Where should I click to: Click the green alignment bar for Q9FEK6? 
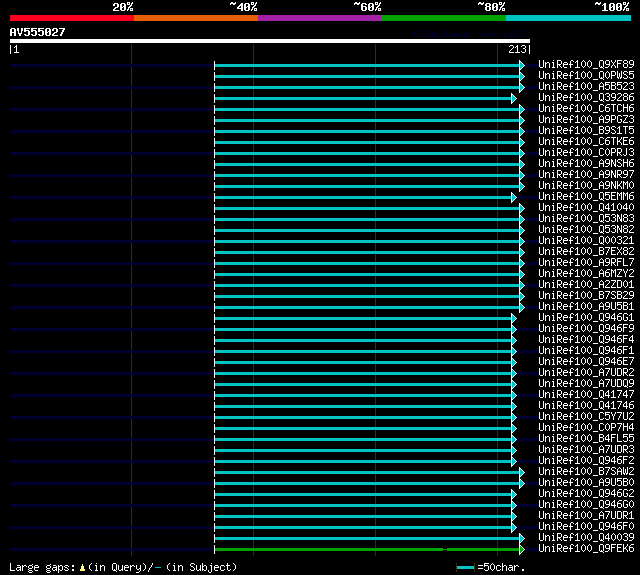pos(367,550)
